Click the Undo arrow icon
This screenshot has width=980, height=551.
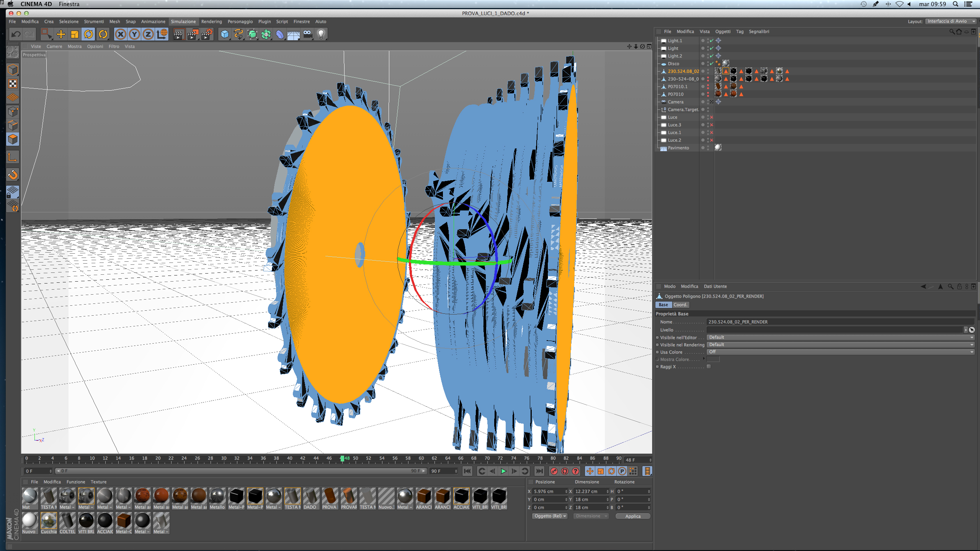[16, 34]
